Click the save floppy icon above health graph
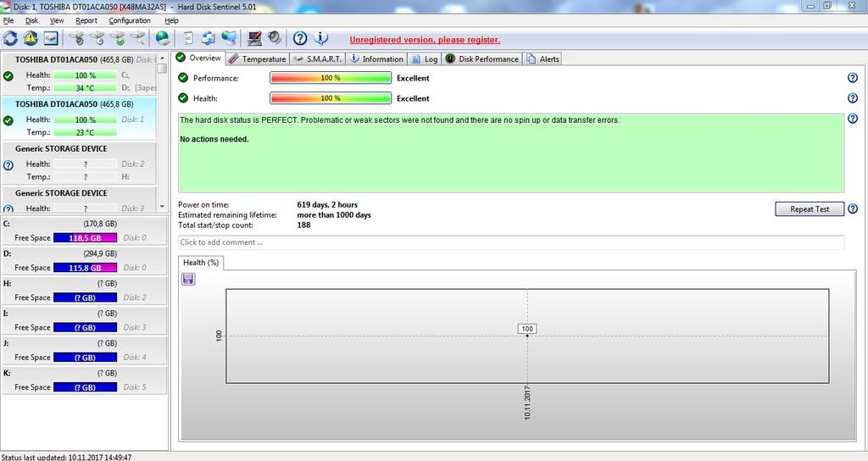The width and height of the screenshot is (868, 461). coord(188,279)
